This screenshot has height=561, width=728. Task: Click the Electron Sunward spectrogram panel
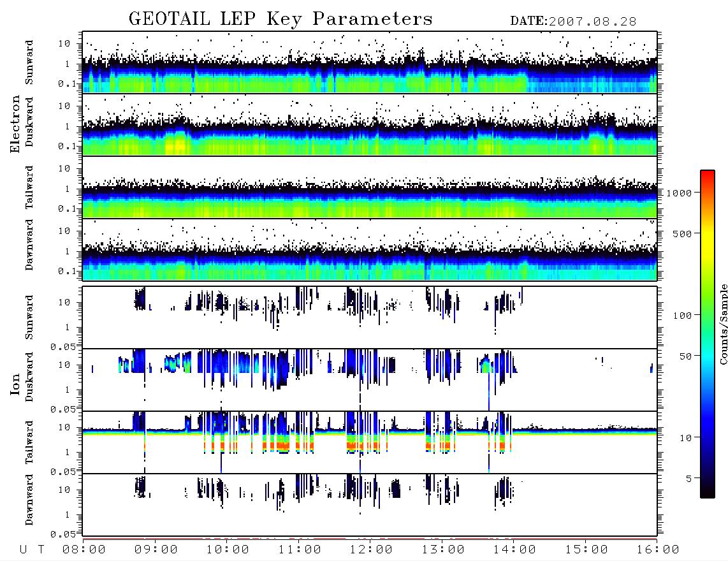tap(370, 62)
